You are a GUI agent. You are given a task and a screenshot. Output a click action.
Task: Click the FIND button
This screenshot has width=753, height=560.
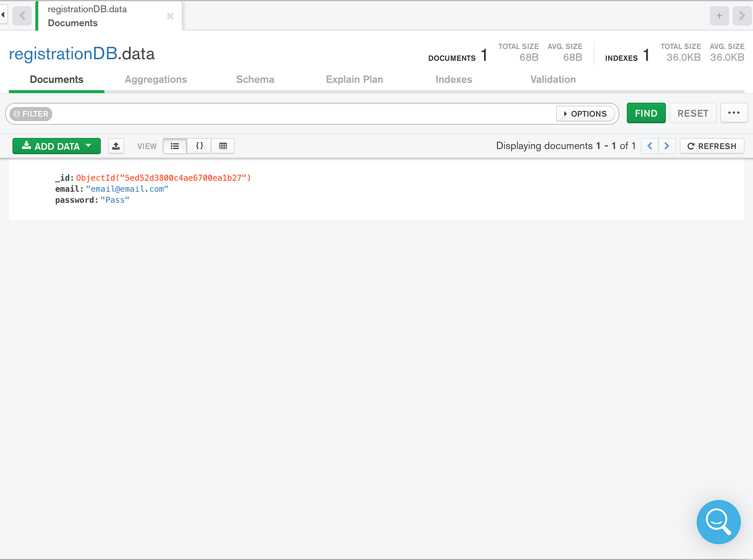coord(646,113)
